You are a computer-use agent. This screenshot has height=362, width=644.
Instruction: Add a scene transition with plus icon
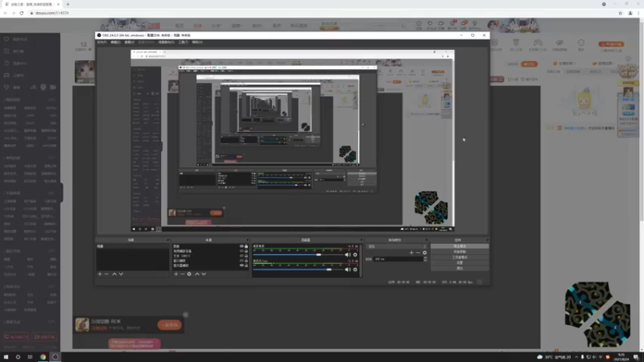tap(411, 253)
